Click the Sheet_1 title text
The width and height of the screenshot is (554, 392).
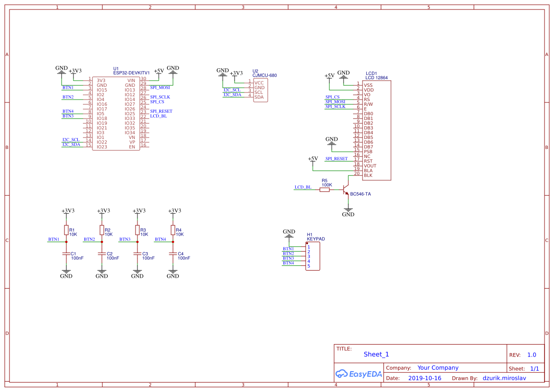pos(376,354)
